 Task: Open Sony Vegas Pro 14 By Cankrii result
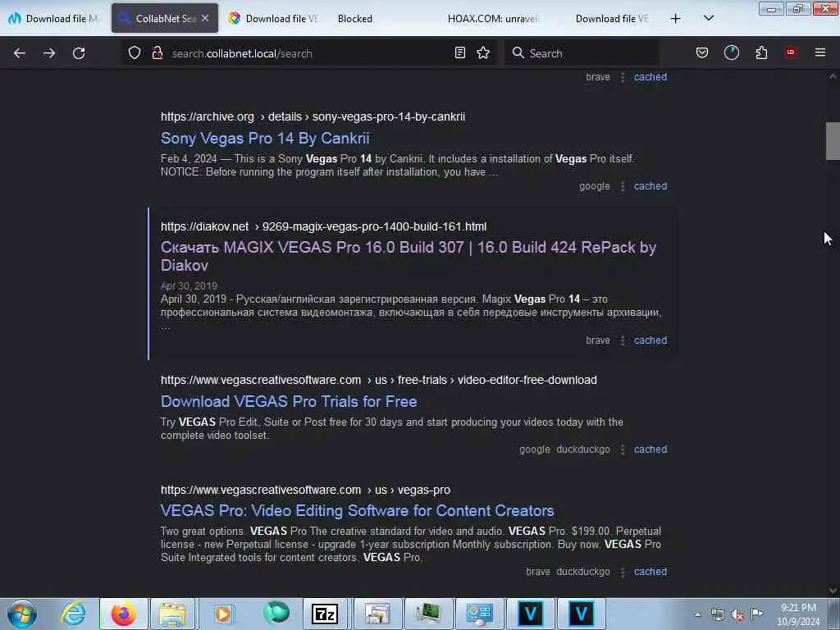[x=265, y=138]
